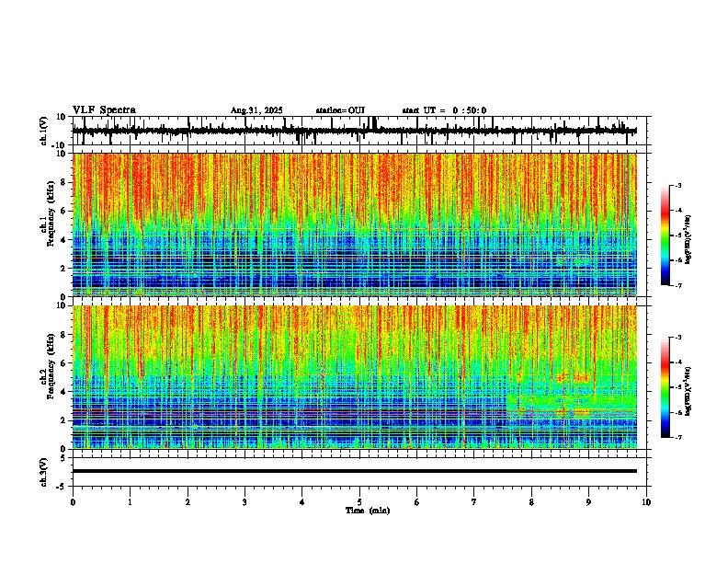Click inside the ch.2 frequency spectrogram
Image resolution: width=728 pixels, height=563 pixels.
point(355,377)
